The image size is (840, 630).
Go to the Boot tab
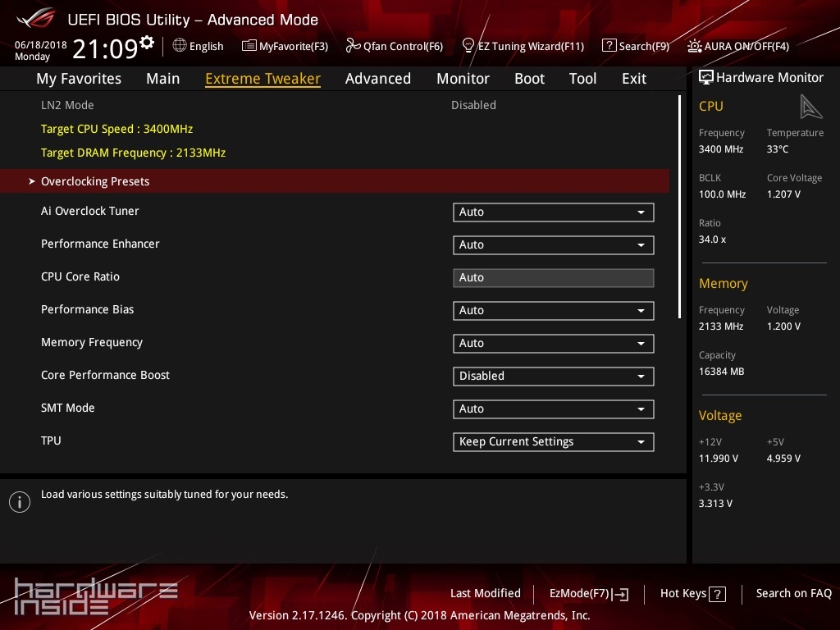tap(529, 79)
